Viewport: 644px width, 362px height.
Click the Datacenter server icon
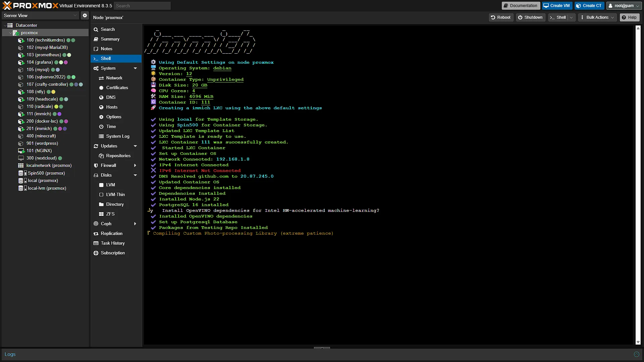tap(10, 25)
